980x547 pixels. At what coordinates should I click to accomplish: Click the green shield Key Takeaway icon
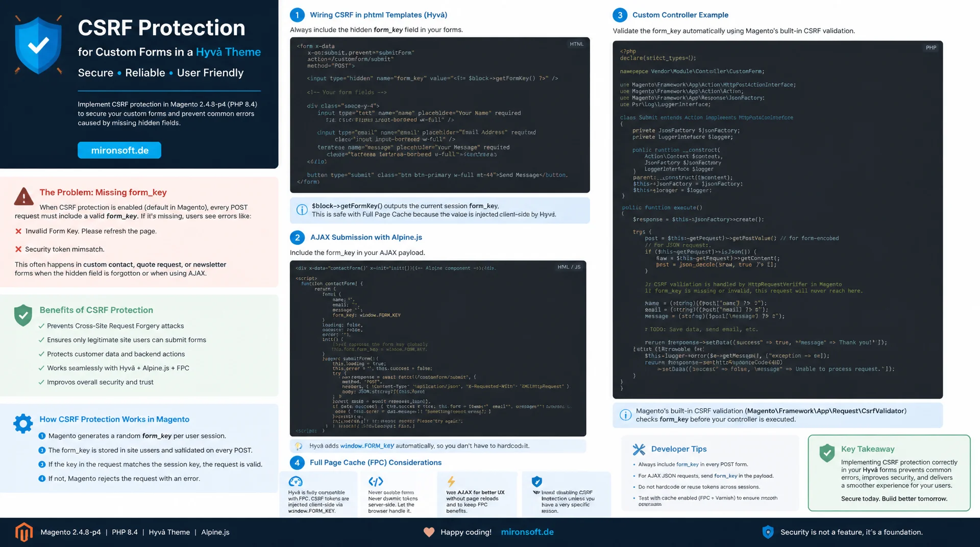pos(827,453)
